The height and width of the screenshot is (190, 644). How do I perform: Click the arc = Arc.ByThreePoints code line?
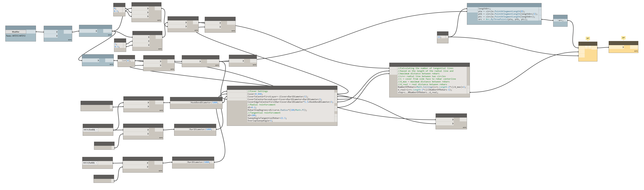503,19
